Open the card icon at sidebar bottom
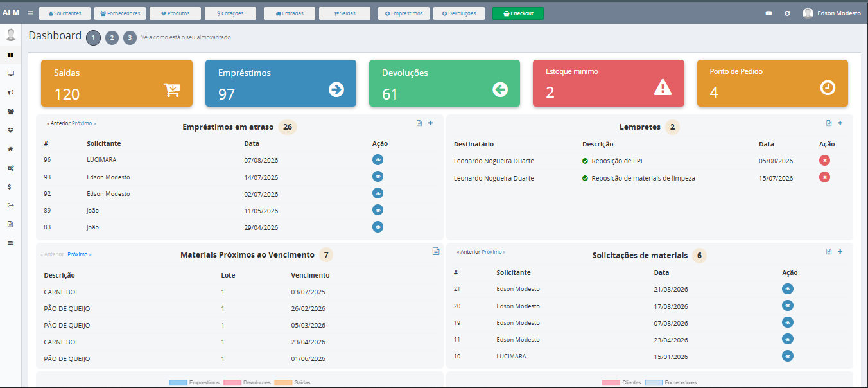This screenshot has height=388, width=868. (10, 243)
